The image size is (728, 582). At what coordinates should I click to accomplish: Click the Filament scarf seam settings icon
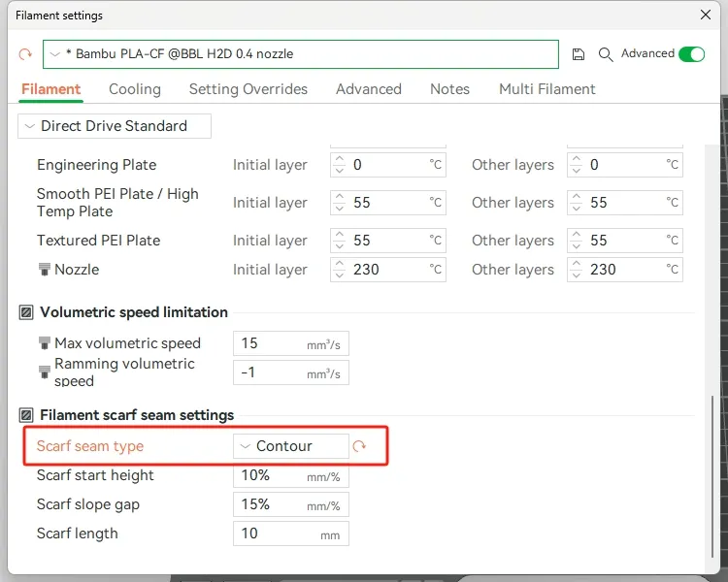[x=26, y=415]
